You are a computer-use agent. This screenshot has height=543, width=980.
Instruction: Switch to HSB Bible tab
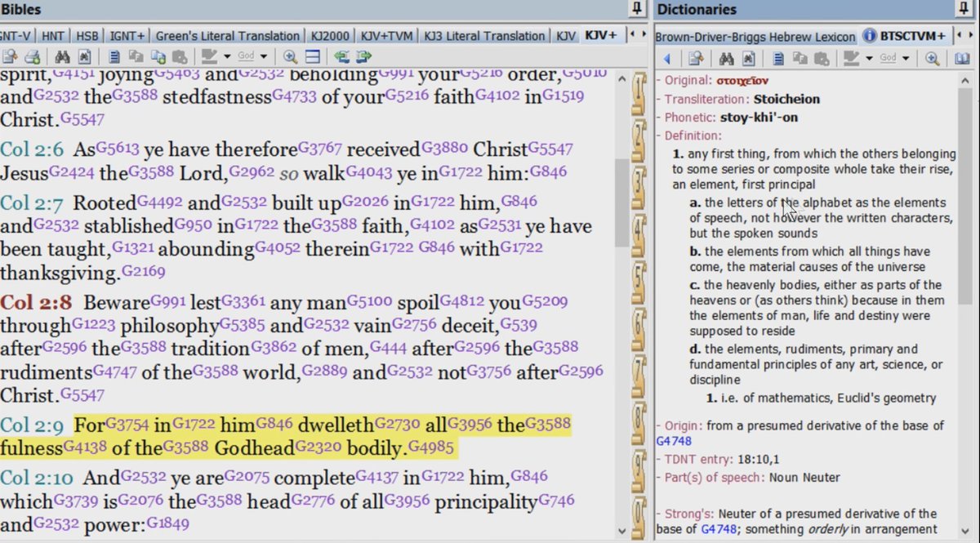coord(86,36)
